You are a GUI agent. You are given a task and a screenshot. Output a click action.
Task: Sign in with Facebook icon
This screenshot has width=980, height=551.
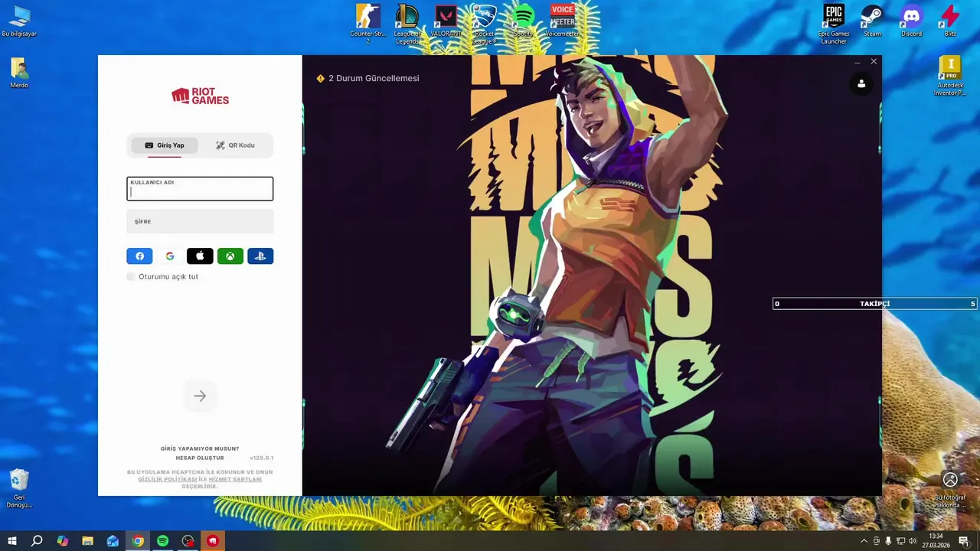click(139, 256)
